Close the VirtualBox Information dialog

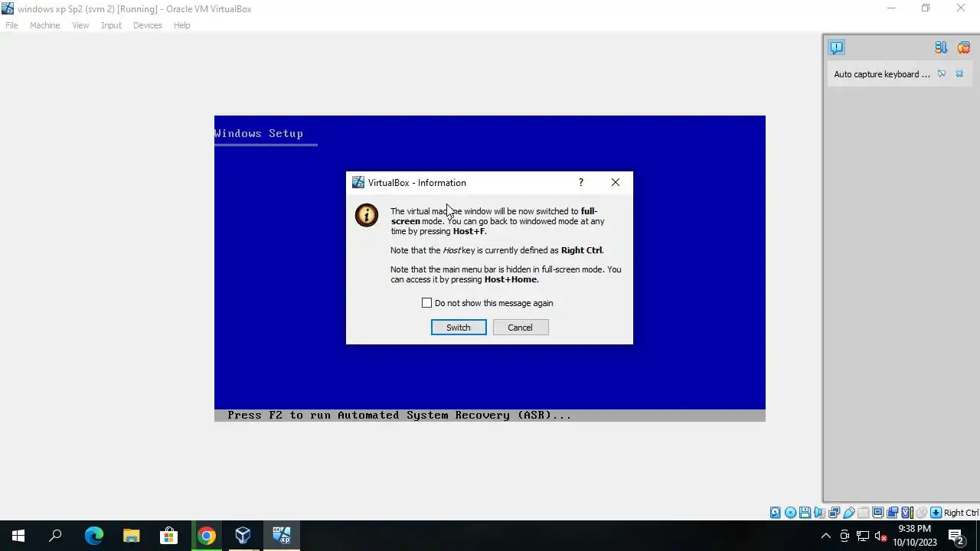click(x=616, y=182)
